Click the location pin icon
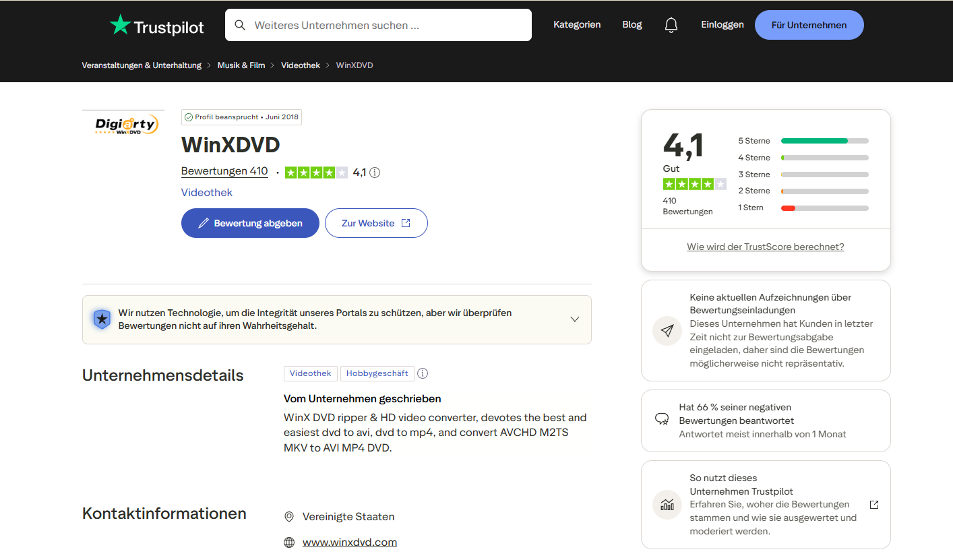Screen dimensions: 953x560 click(x=289, y=517)
